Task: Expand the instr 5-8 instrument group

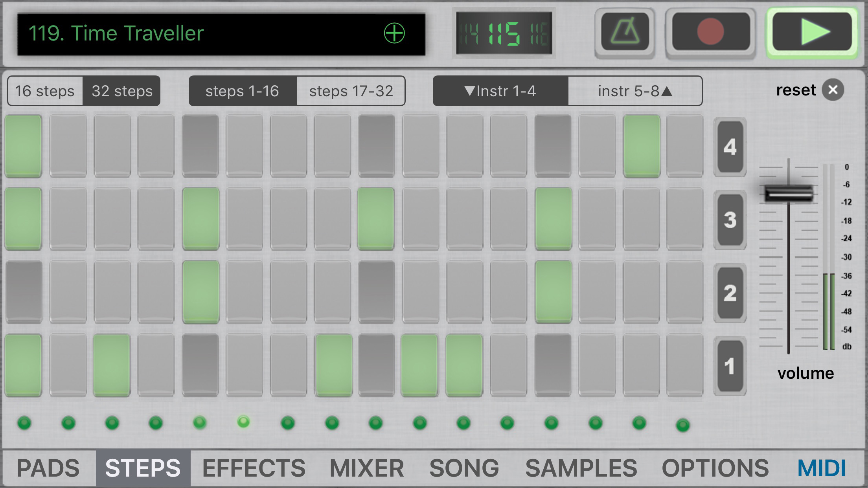Action: [x=634, y=91]
